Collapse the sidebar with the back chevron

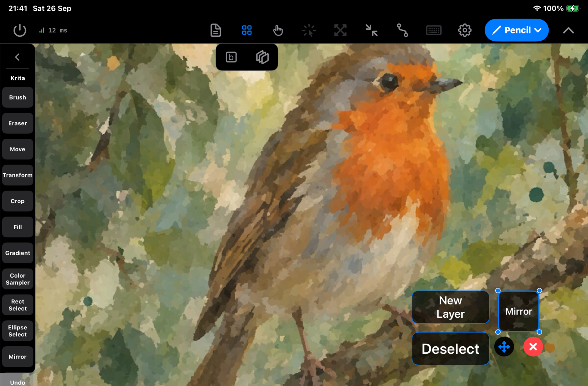[17, 57]
